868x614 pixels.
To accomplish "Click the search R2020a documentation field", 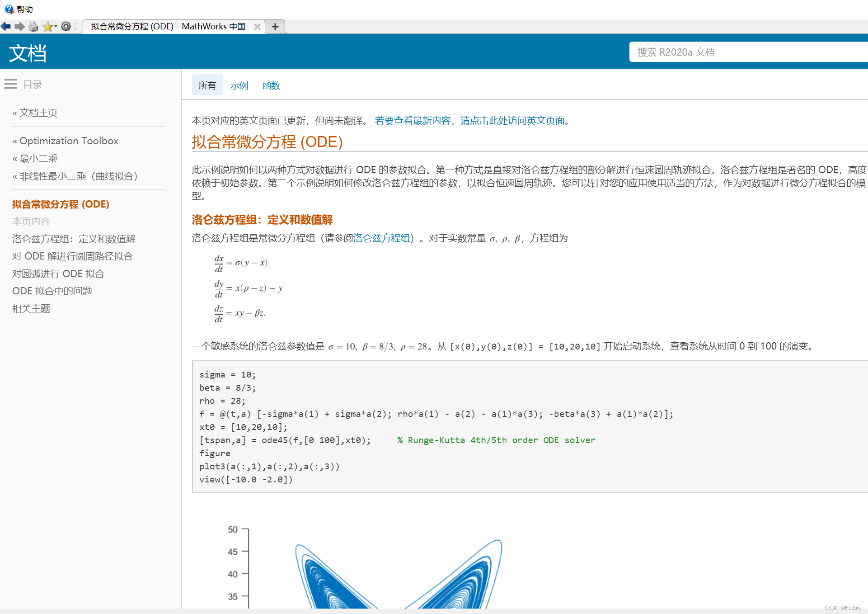I will [x=746, y=52].
